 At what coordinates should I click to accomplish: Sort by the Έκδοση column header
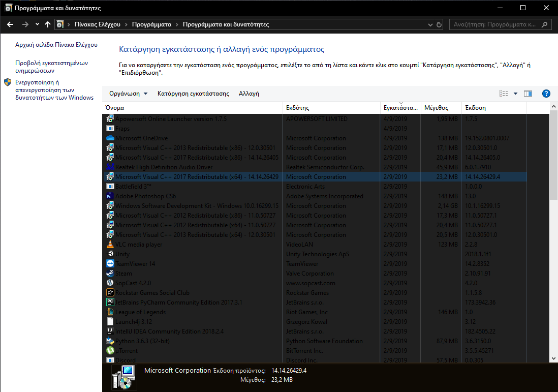click(494, 107)
